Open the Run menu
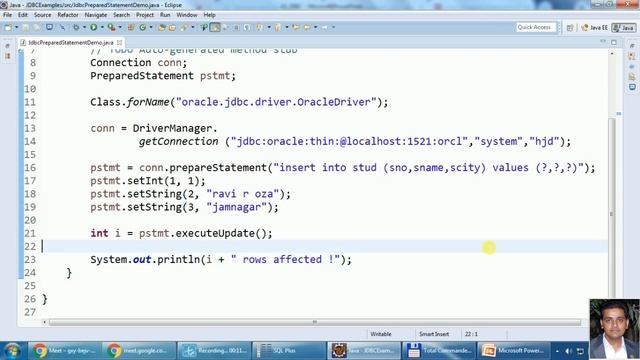The width and height of the screenshot is (640, 360). coord(165,15)
